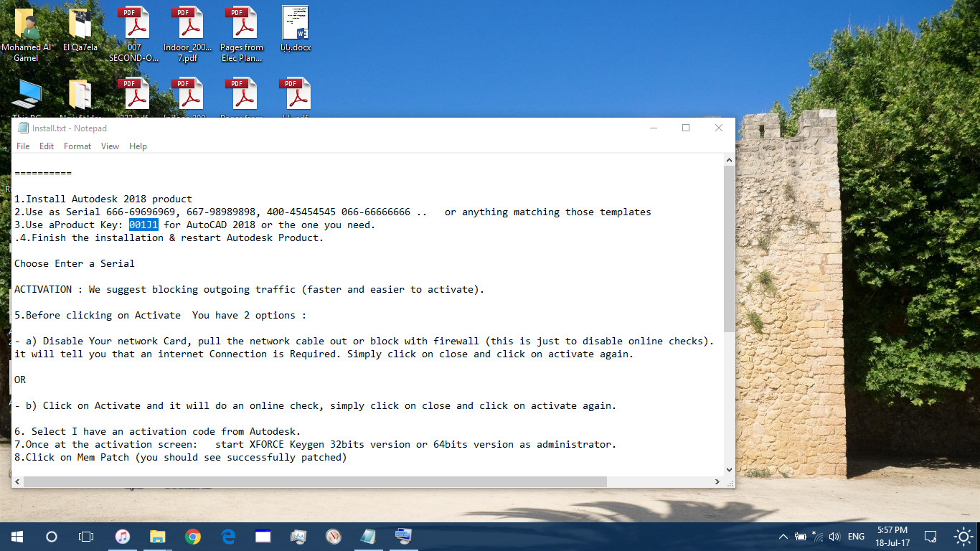Open volume control in system tray

point(834,537)
